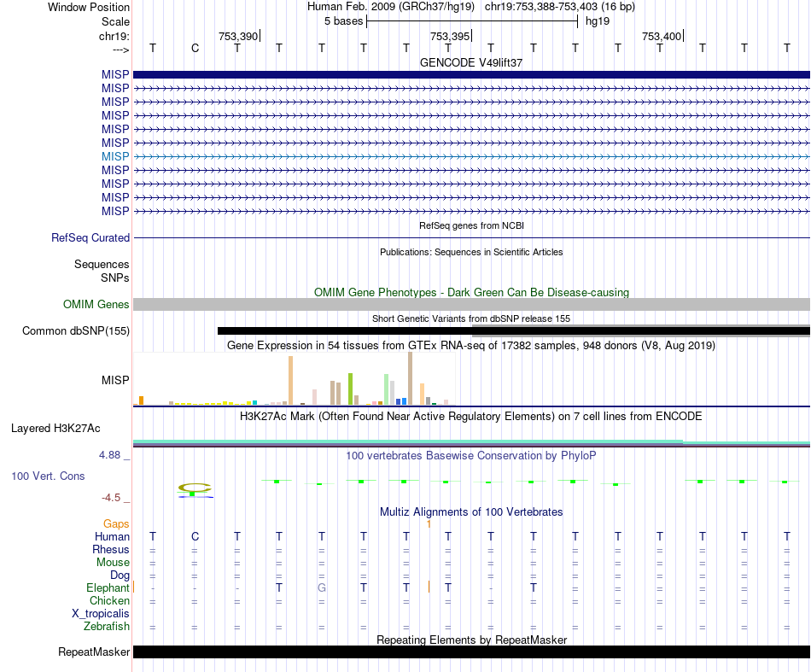Click the MISP label beside the GTEx chart
811x672 pixels.
[115, 380]
